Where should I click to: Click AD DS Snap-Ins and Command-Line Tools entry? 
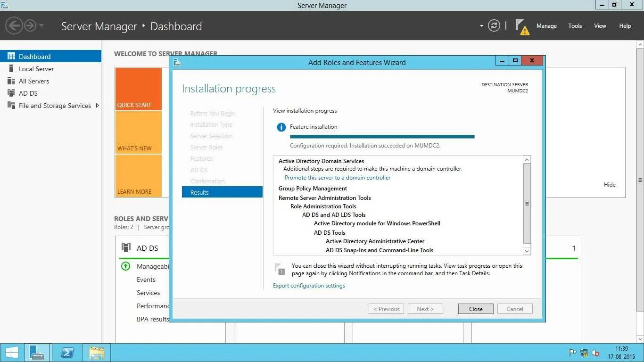click(380, 250)
